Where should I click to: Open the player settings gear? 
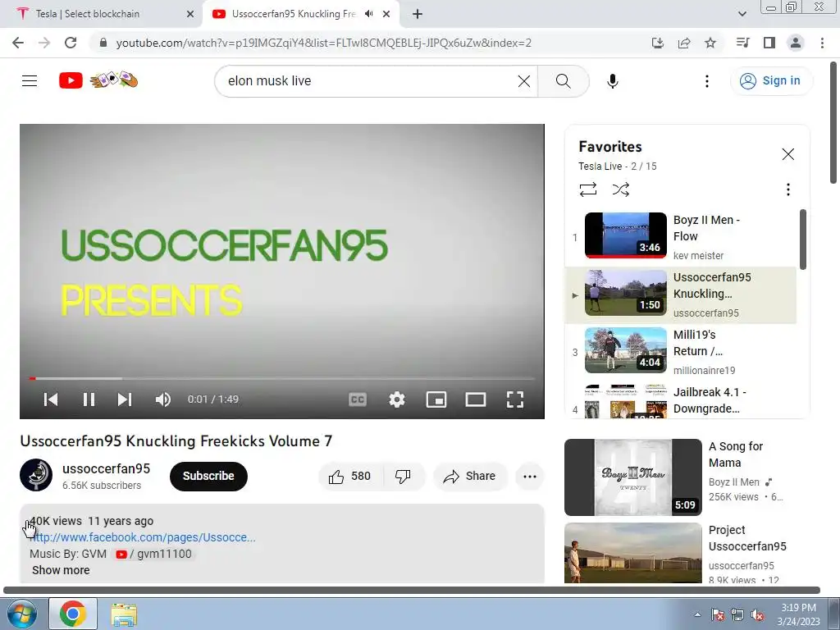click(397, 399)
